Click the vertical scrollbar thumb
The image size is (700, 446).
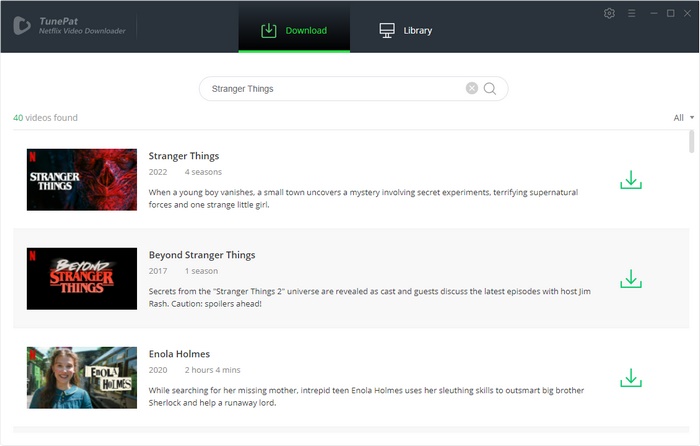[692, 142]
